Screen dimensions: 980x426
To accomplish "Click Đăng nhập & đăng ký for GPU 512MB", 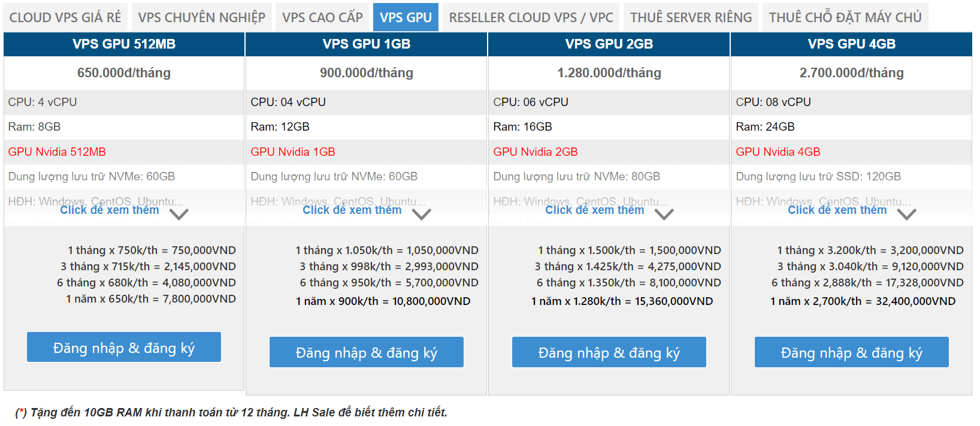I will [x=124, y=347].
